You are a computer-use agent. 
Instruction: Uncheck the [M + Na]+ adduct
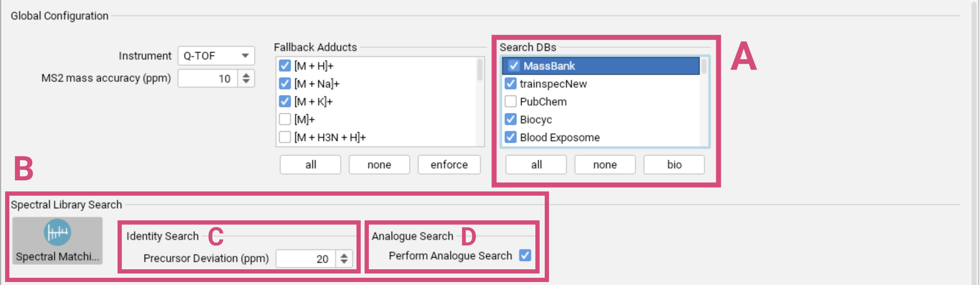285,84
